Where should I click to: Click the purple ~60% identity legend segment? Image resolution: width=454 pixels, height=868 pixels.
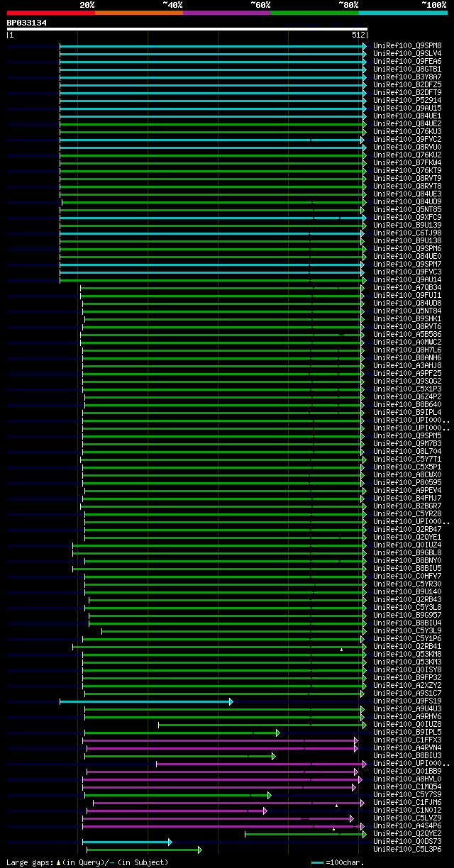click(x=227, y=13)
